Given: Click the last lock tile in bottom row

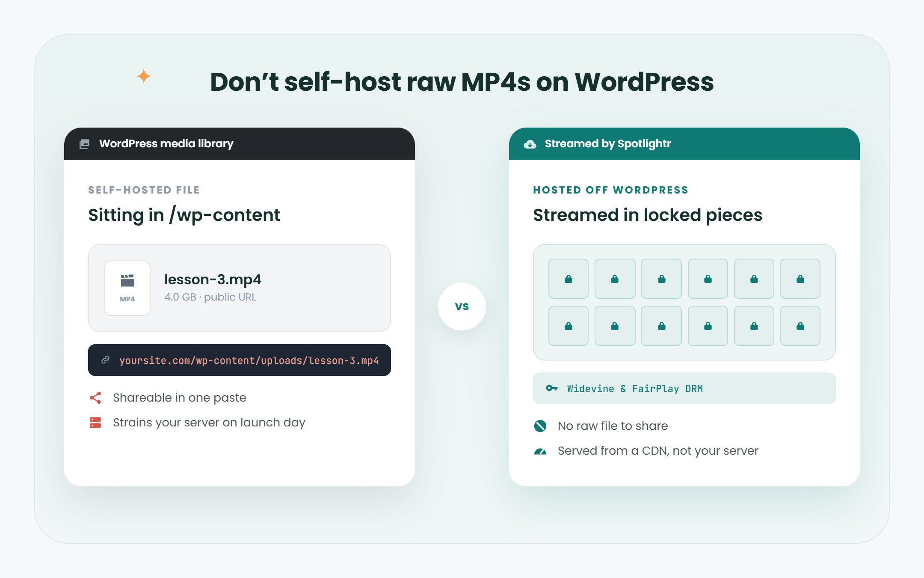Looking at the screenshot, I should coord(800,326).
